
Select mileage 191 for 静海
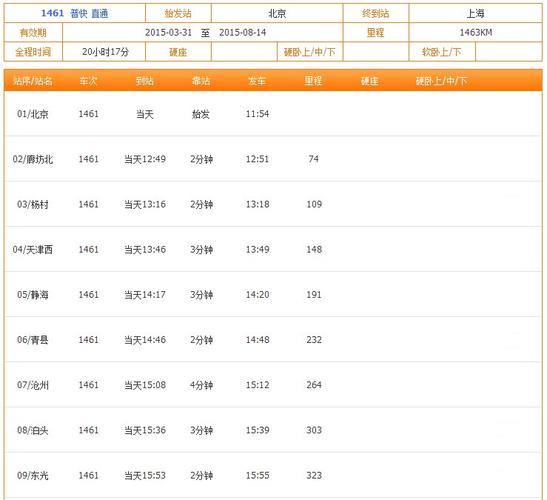(314, 294)
